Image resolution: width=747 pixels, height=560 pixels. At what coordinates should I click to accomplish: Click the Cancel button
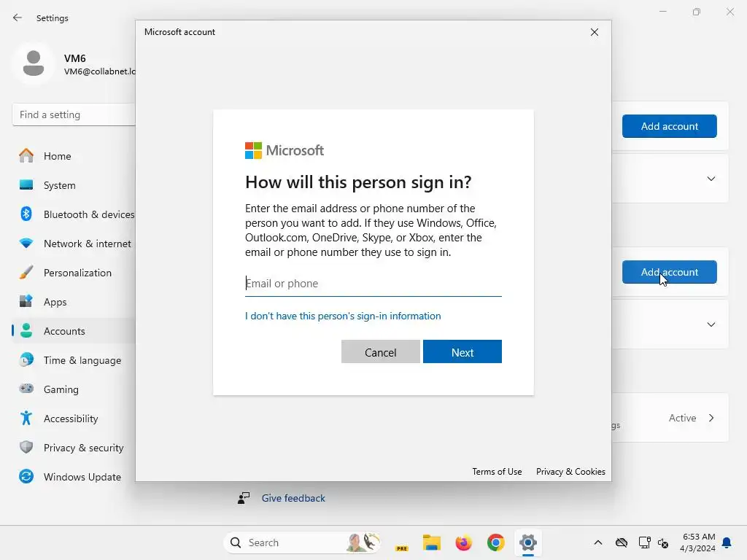pyautogui.click(x=380, y=351)
